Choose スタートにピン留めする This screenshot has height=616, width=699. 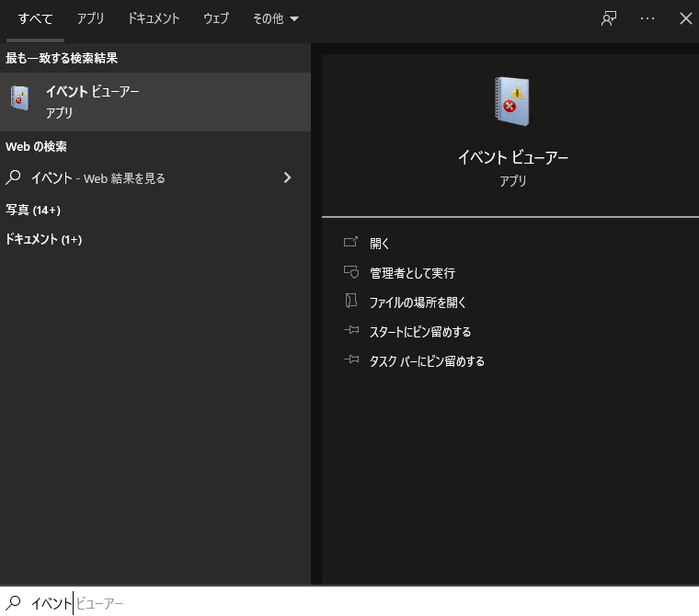click(x=420, y=332)
